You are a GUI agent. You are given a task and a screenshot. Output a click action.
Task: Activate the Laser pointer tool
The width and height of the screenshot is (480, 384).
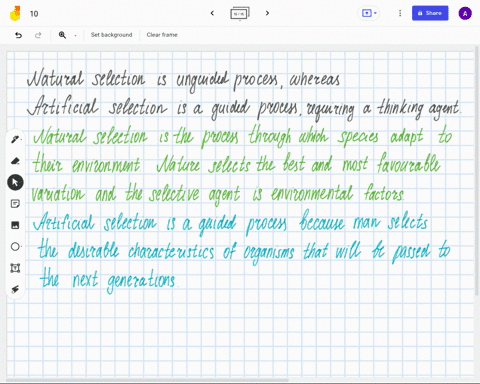15,289
